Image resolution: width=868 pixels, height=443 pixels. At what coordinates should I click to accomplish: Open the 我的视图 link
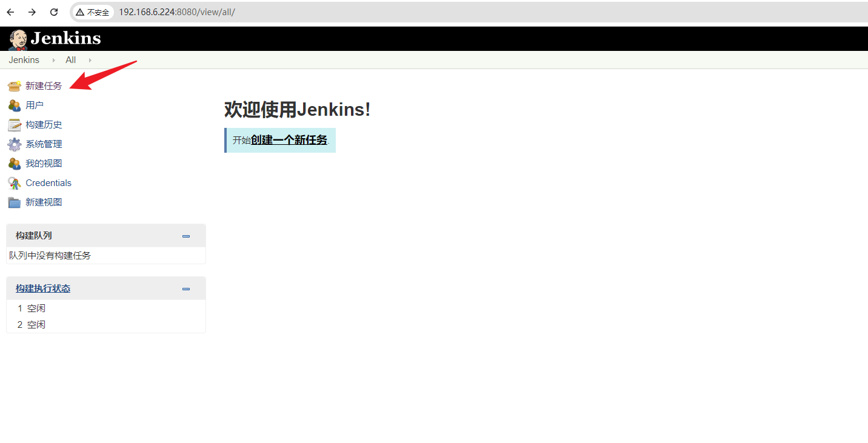pyautogui.click(x=44, y=164)
